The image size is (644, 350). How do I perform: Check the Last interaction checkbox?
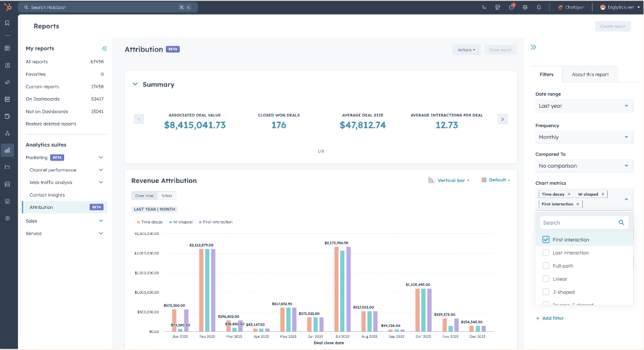pyautogui.click(x=546, y=253)
